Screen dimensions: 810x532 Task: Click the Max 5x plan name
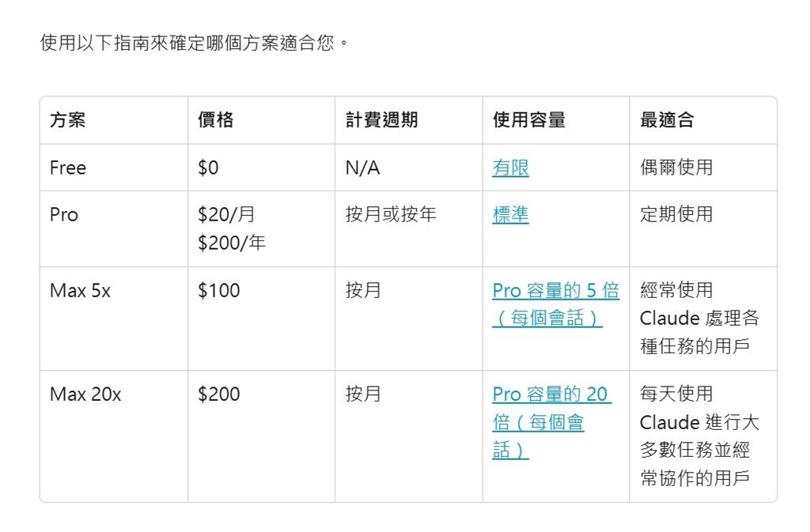tap(80, 291)
